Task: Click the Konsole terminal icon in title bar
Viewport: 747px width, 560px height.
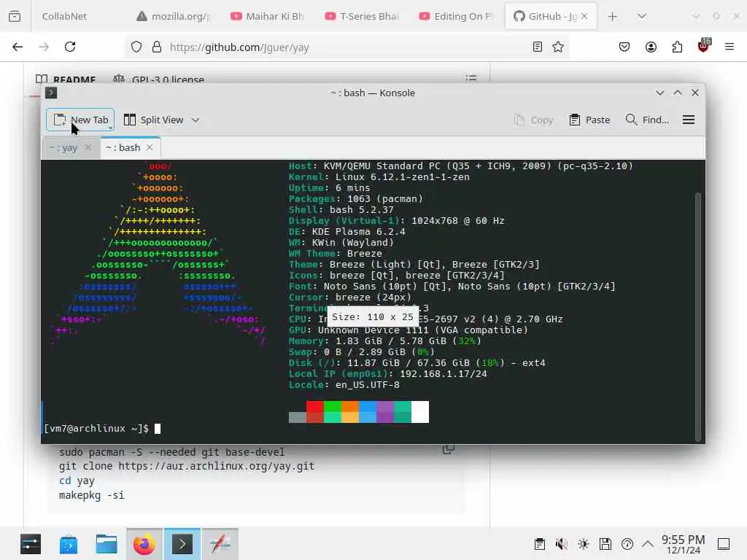Action: click(51, 93)
